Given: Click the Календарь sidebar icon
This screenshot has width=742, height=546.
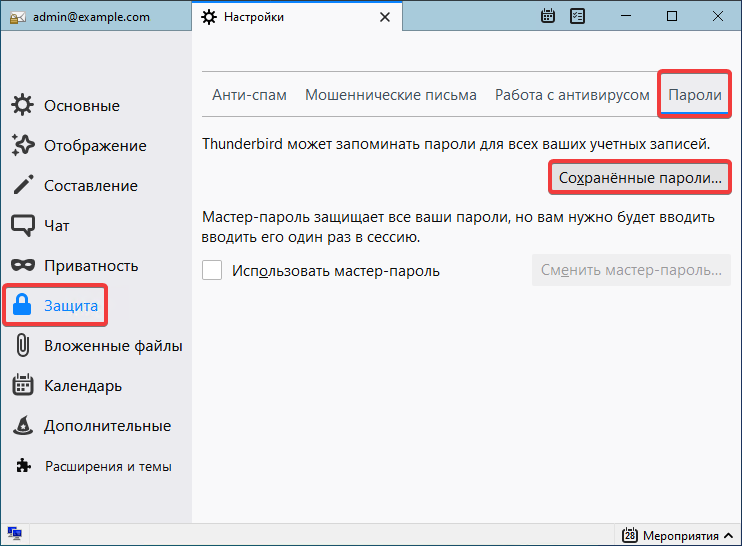Looking at the screenshot, I should click(x=23, y=386).
